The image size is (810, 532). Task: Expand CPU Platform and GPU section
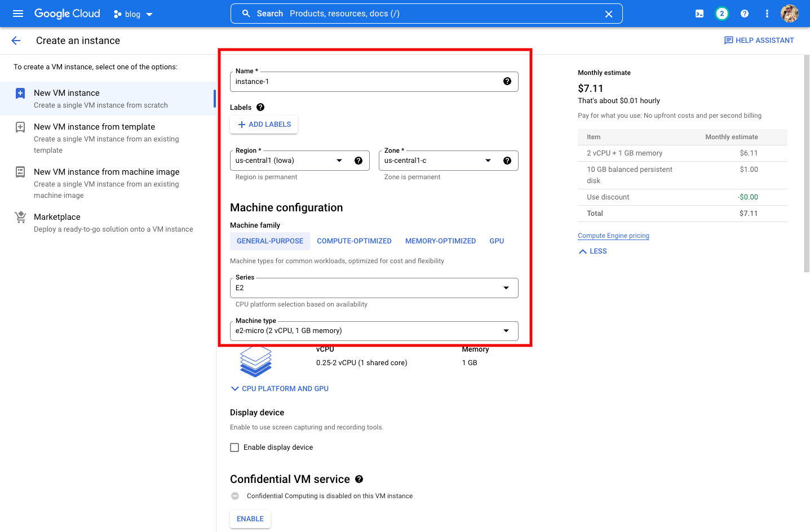280,389
